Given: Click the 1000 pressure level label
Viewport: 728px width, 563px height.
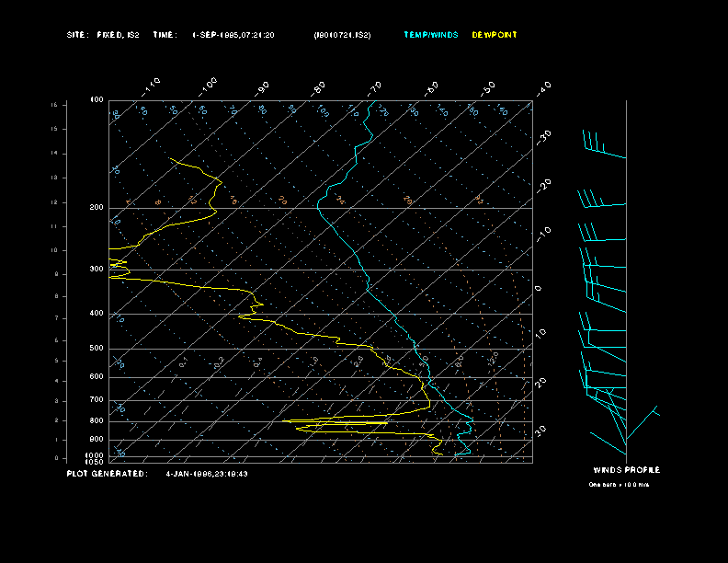Looking at the screenshot, I should 95,455.
